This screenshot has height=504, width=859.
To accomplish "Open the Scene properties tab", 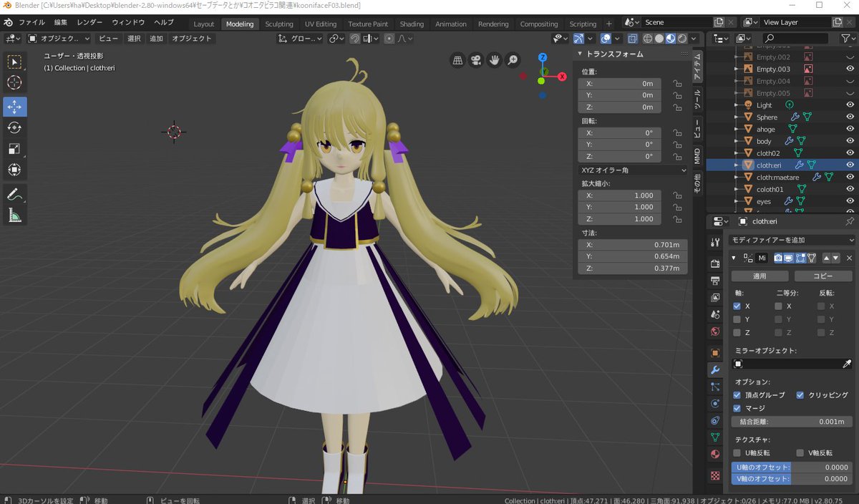I will (714, 314).
